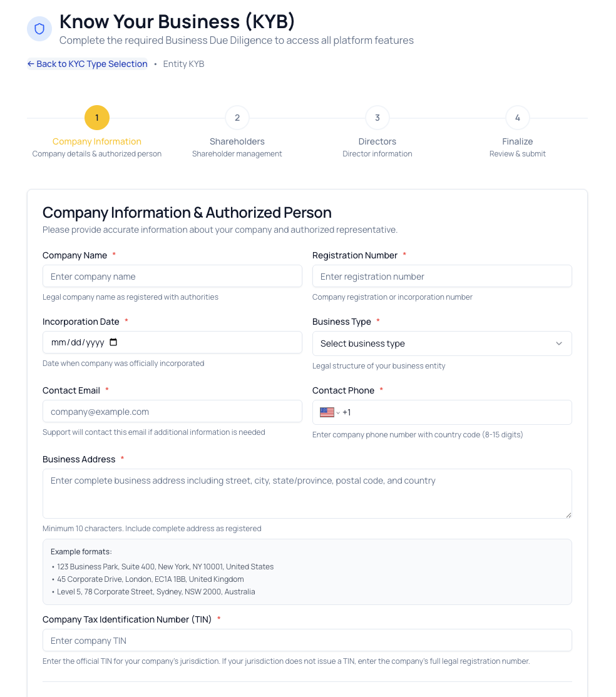Click the blue shield KYB icon
This screenshot has height=697, width=616.
tap(39, 29)
